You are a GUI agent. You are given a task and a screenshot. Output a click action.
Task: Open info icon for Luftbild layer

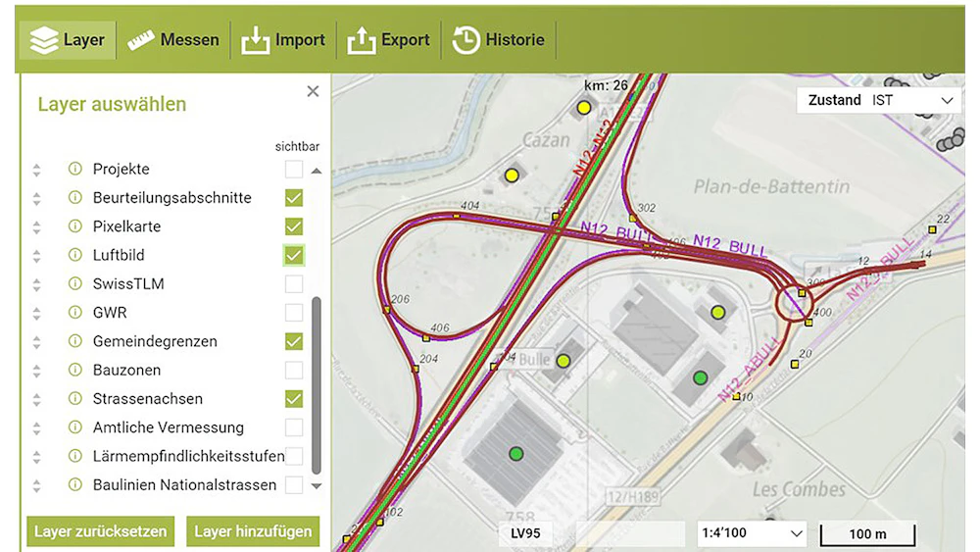coord(74,255)
